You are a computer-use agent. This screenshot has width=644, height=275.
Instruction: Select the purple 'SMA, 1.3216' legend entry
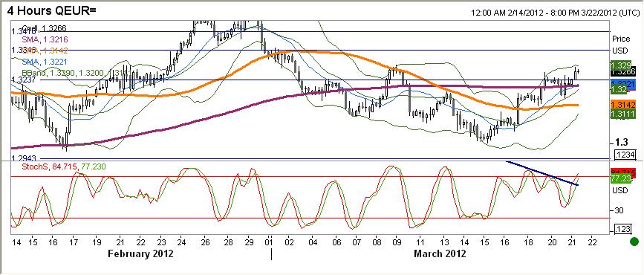coord(45,40)
